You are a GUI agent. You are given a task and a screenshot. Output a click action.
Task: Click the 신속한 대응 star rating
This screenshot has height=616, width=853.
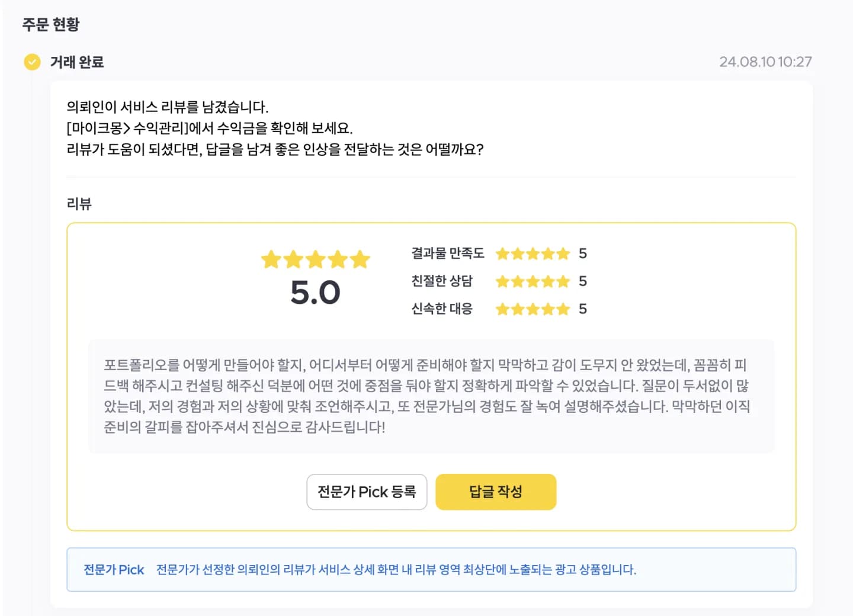point(533,309)
